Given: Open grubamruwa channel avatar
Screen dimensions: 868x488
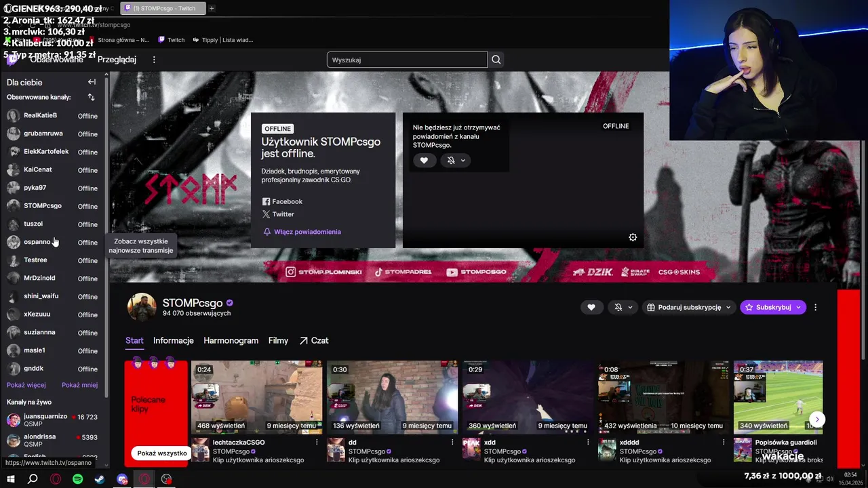Looking at the screenshot, I should 13,134.
